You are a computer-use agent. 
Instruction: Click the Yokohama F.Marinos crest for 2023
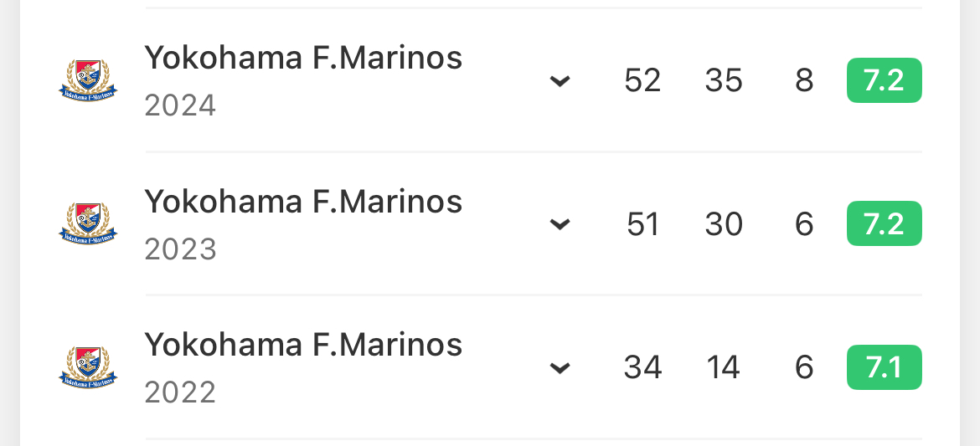click(x=88, y=224)
